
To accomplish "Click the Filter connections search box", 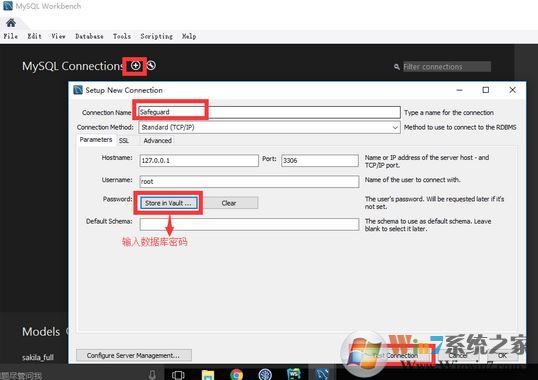I will tap(446, 67).
